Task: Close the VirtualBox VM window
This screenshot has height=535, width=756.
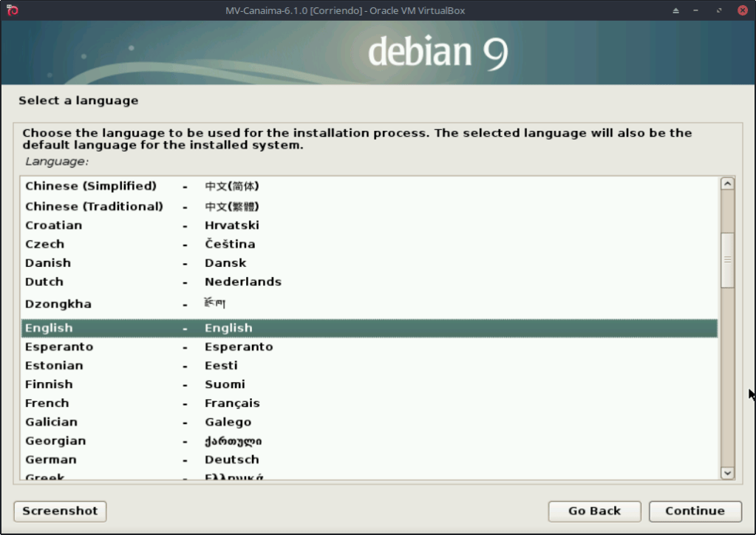Action: (742, 10)
